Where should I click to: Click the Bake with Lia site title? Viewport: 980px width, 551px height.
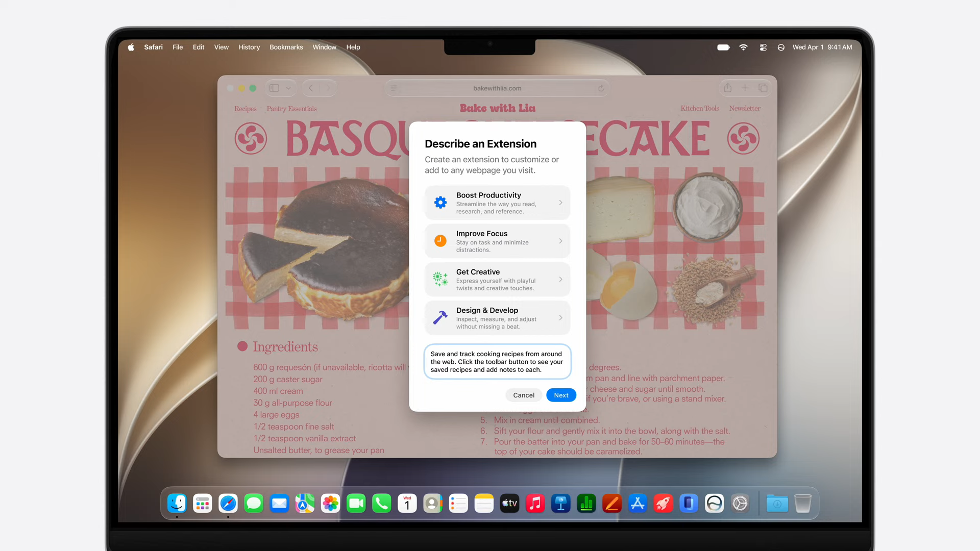point(498,108)
